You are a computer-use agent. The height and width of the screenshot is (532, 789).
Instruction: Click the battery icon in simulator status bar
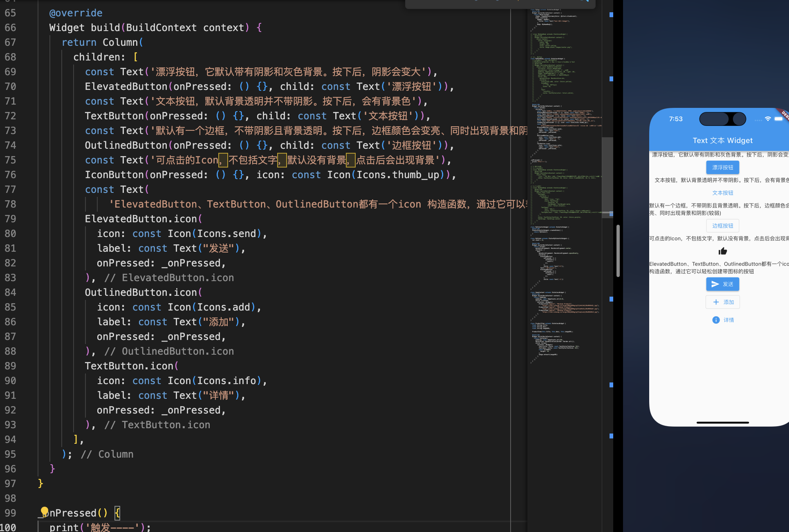(x=778, y=119)
